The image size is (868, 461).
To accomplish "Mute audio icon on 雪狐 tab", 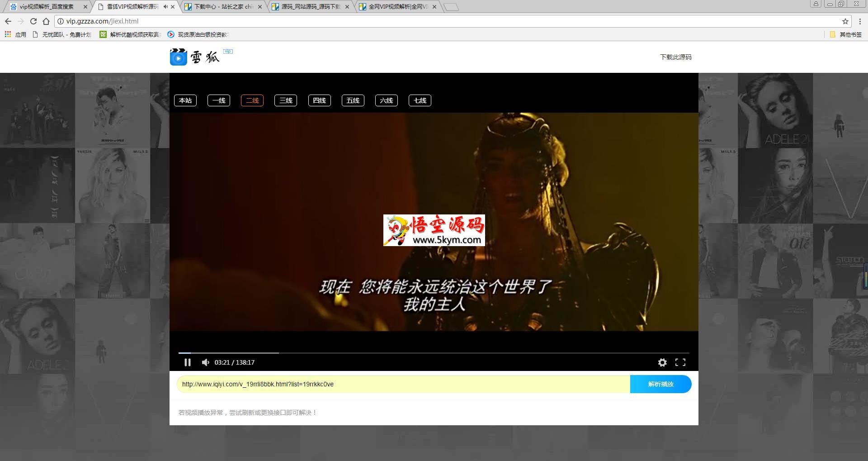I will point(165,7).
